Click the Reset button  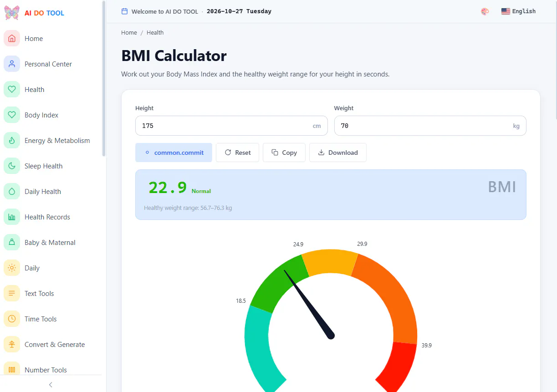point(237,153)
